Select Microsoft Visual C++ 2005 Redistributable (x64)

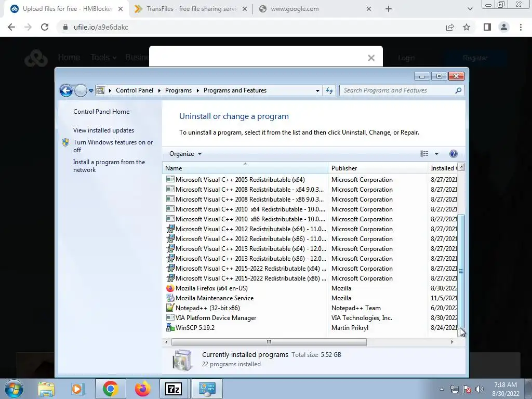click(x=240, y=180)
